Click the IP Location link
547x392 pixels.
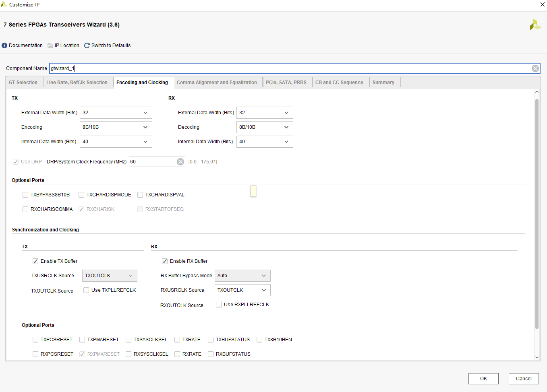click(x=67, y=45)
